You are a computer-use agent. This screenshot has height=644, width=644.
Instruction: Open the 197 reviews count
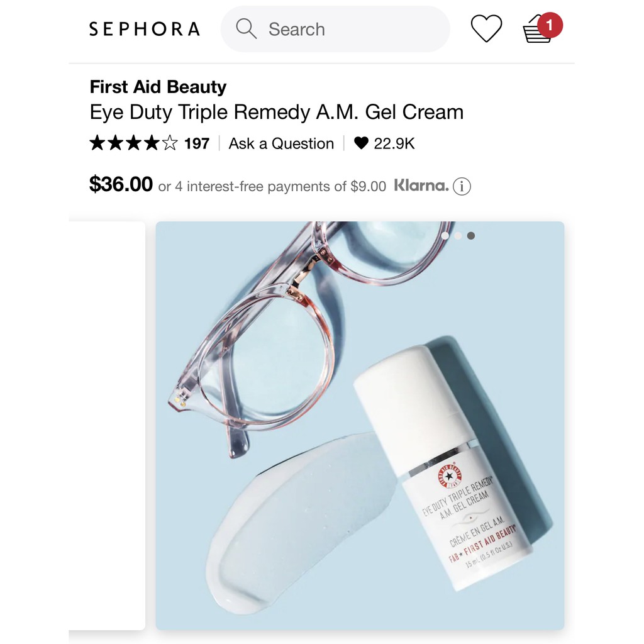point(197,143)
